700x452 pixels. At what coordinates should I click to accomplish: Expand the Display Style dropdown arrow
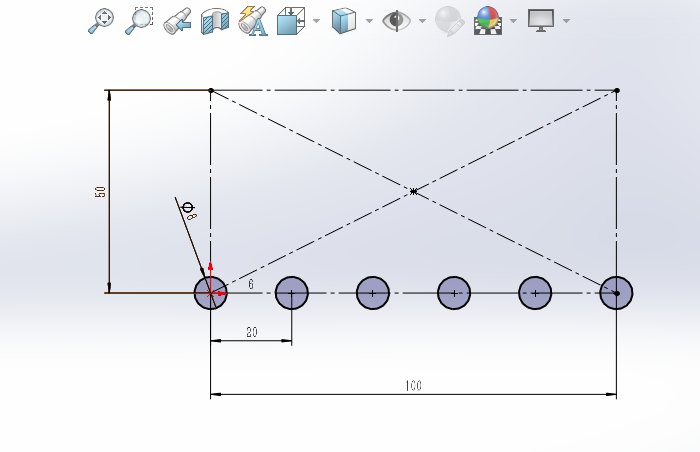[x=369, y=21]
